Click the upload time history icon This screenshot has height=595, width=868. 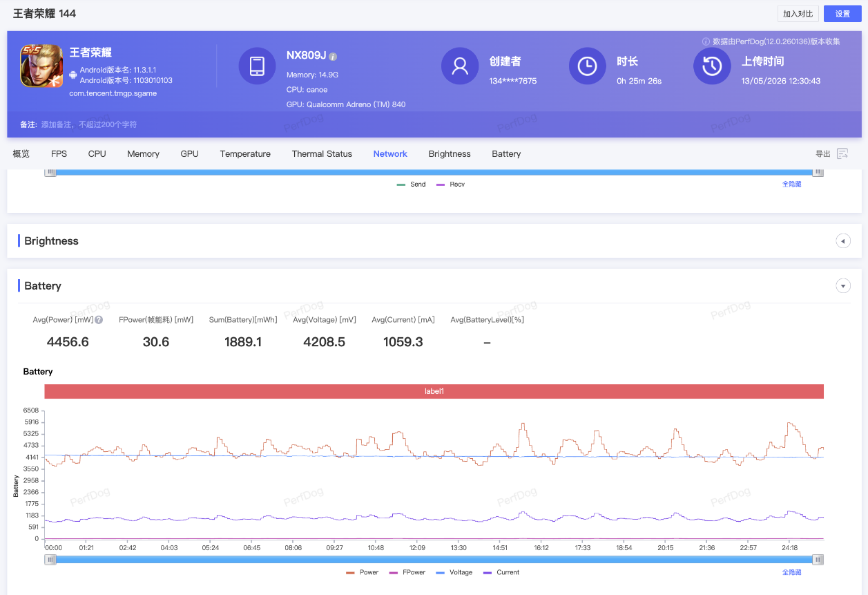712,66
